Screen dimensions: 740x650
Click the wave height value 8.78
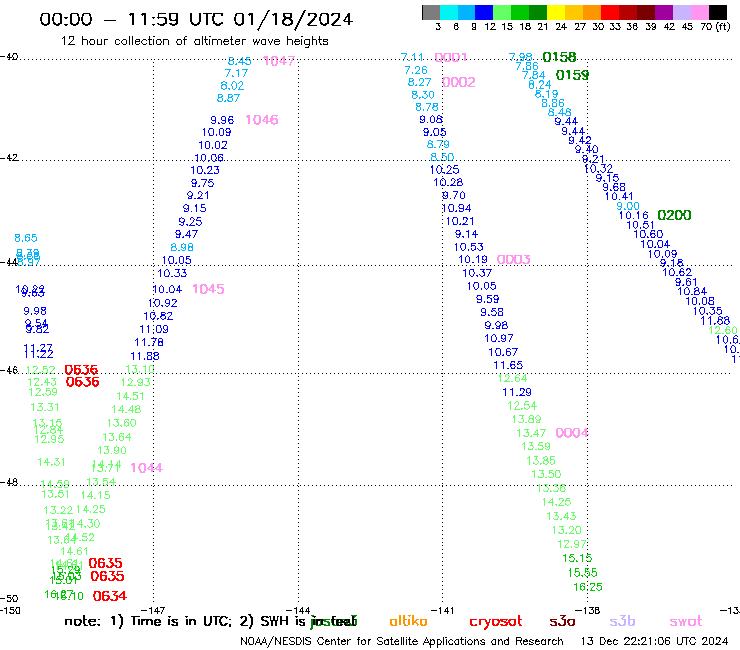pos(427,107)
